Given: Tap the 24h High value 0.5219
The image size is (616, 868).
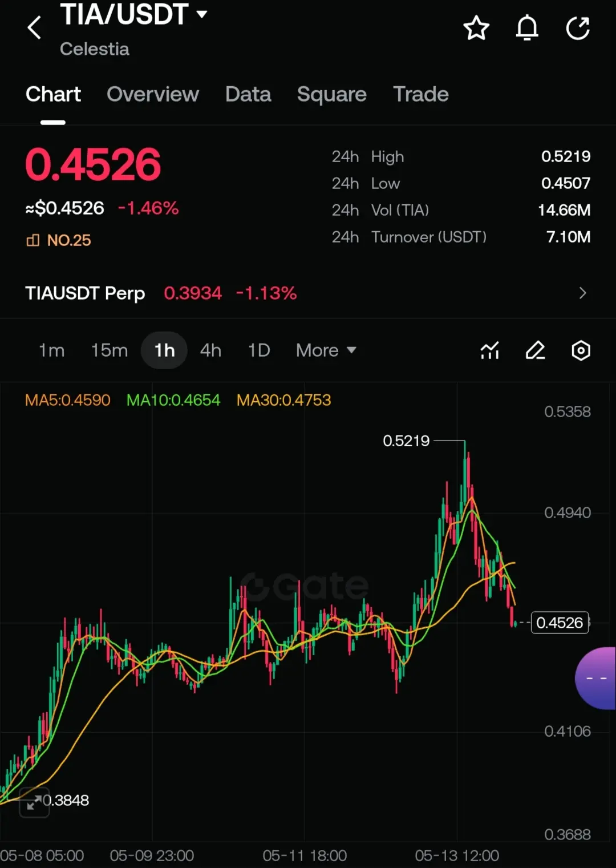Looking at the screenshot, I should (x=566, y=156).
